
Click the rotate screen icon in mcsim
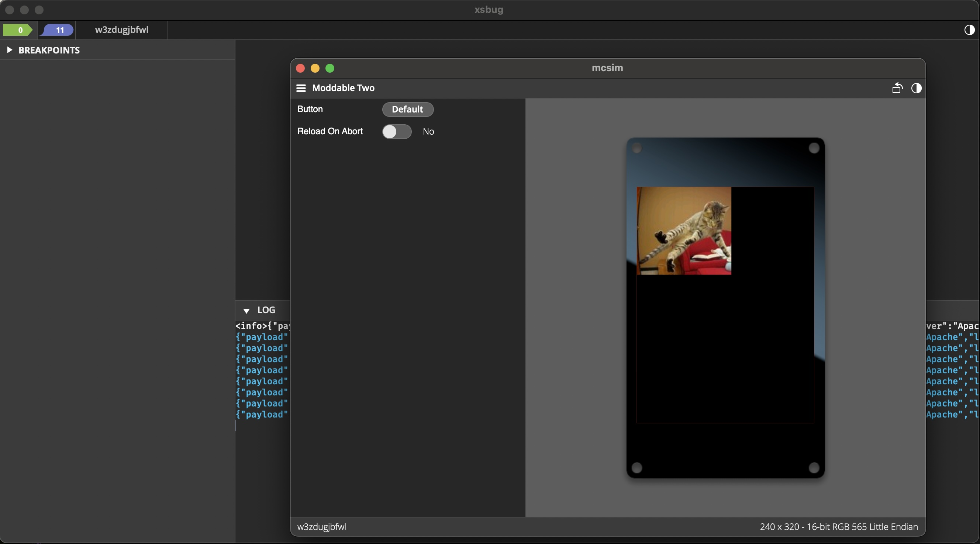click(897, 88)
